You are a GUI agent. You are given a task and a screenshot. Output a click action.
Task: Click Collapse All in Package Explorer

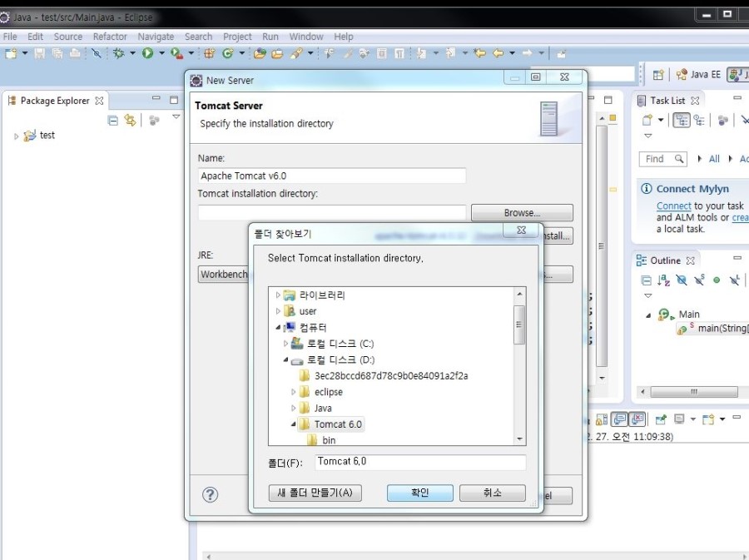[113, 121]
